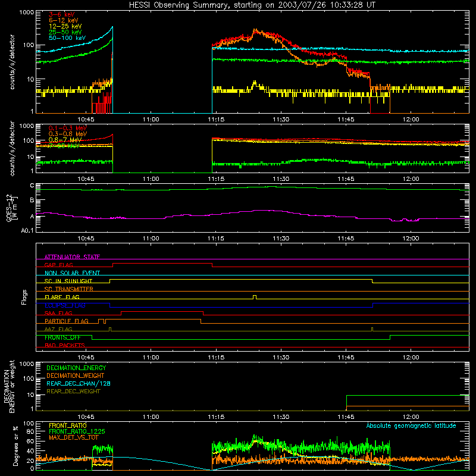Select the SC_TRANSMITTER flag label
476x476 pixels.
(x=69, y=289)
